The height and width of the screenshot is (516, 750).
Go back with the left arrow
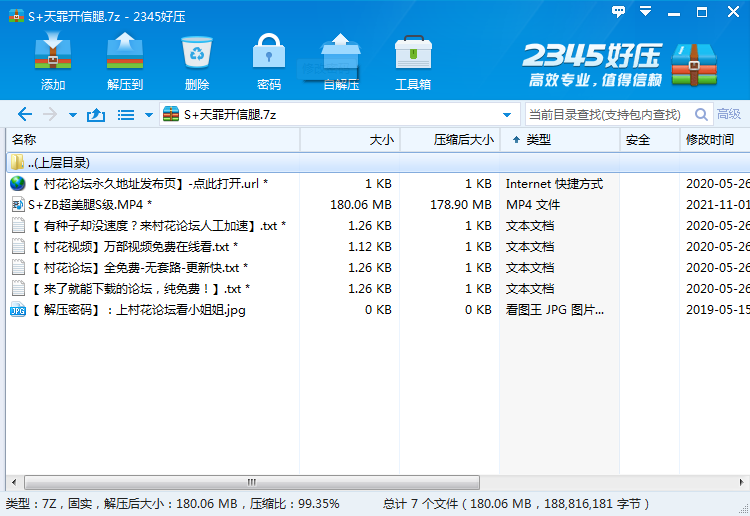pyautogui.click(x=25, y=115)
